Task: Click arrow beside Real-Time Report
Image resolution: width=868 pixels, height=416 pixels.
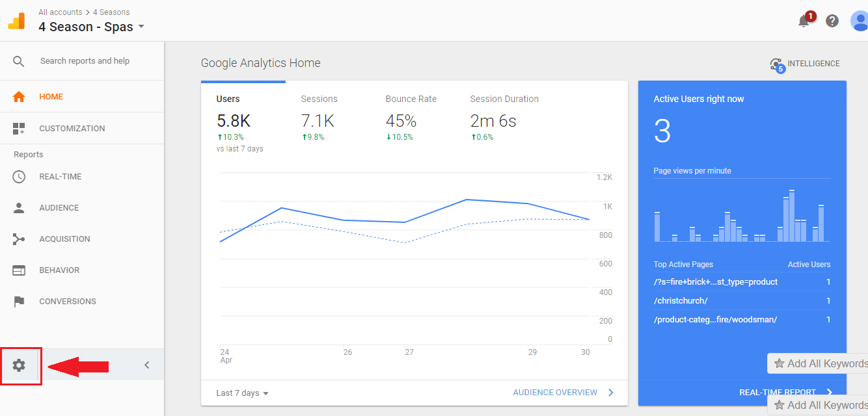Action: [x=830, y=392]
